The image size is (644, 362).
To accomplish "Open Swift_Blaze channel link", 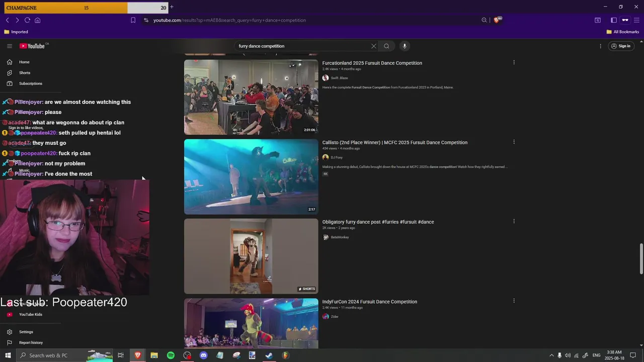I will click(x=339, y=78).
